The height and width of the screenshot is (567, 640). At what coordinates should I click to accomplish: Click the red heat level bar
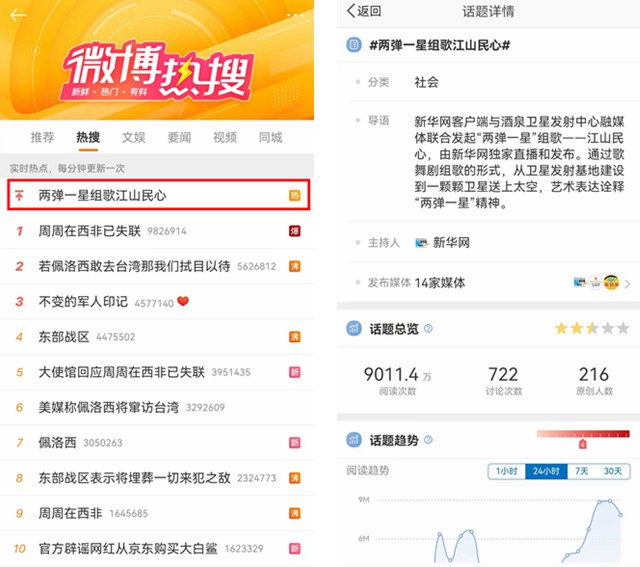pyautogui.click(x=582, y=436)
